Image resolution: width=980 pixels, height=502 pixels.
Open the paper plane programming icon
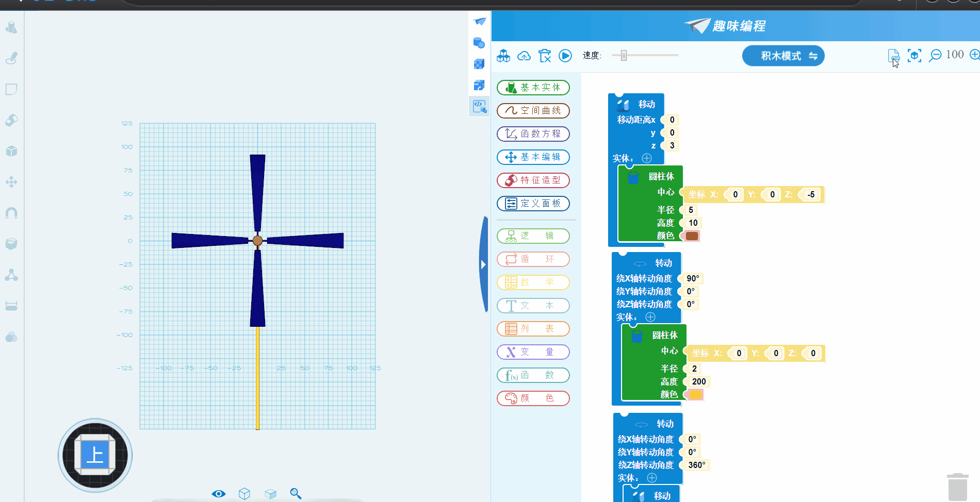480,21
